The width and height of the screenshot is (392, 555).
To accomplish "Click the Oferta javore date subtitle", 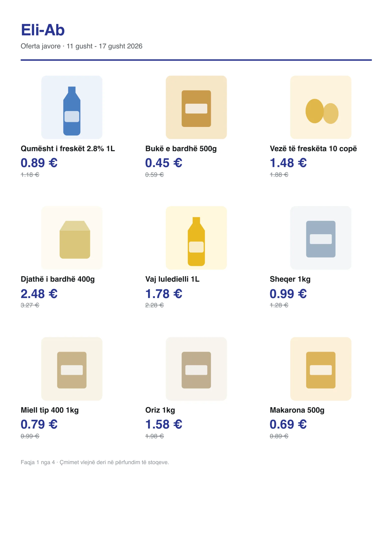I will click(x=82, y=46).
